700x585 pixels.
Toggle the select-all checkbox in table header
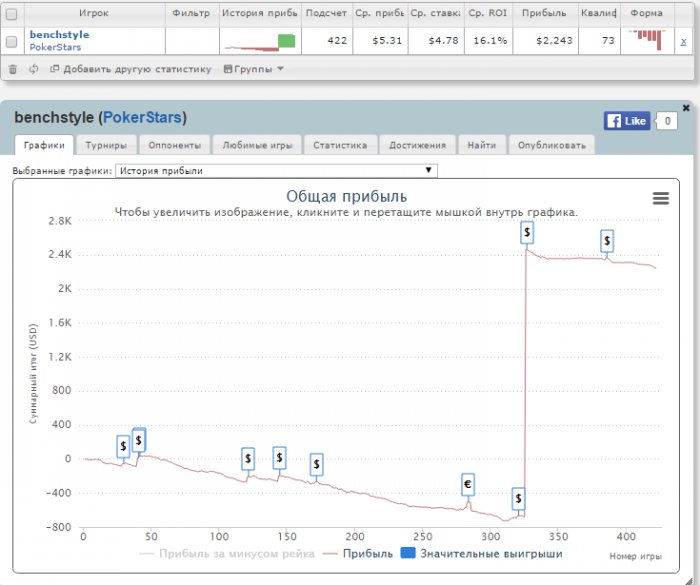pyautogui.click(x=12, y=14)
